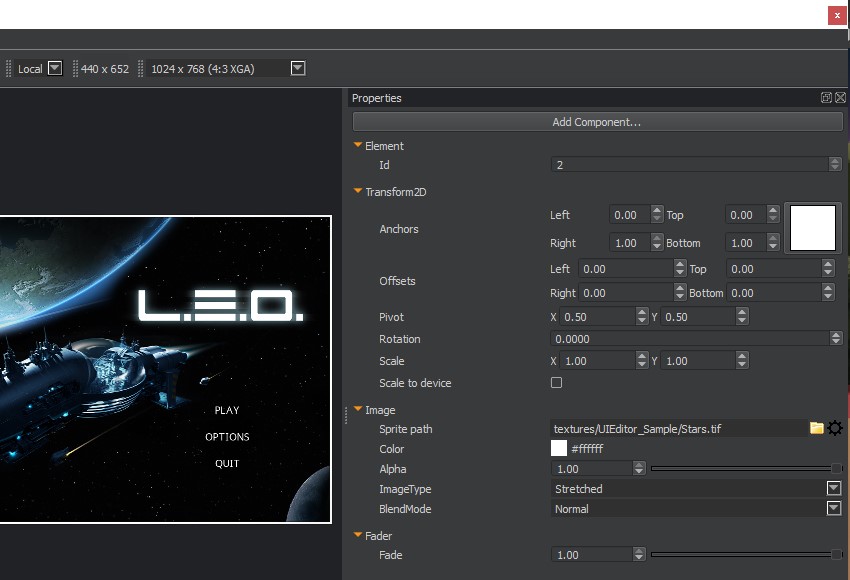Collapse the Image component section

[x=358, y=409]
